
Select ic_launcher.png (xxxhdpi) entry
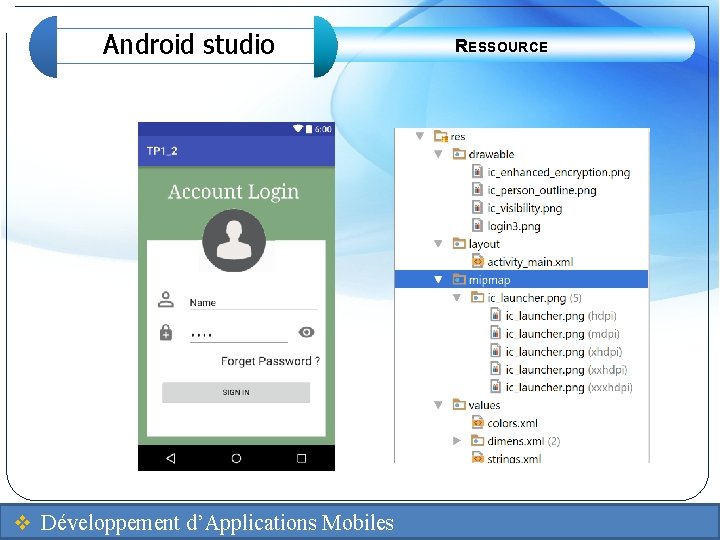tap(569, 387)
